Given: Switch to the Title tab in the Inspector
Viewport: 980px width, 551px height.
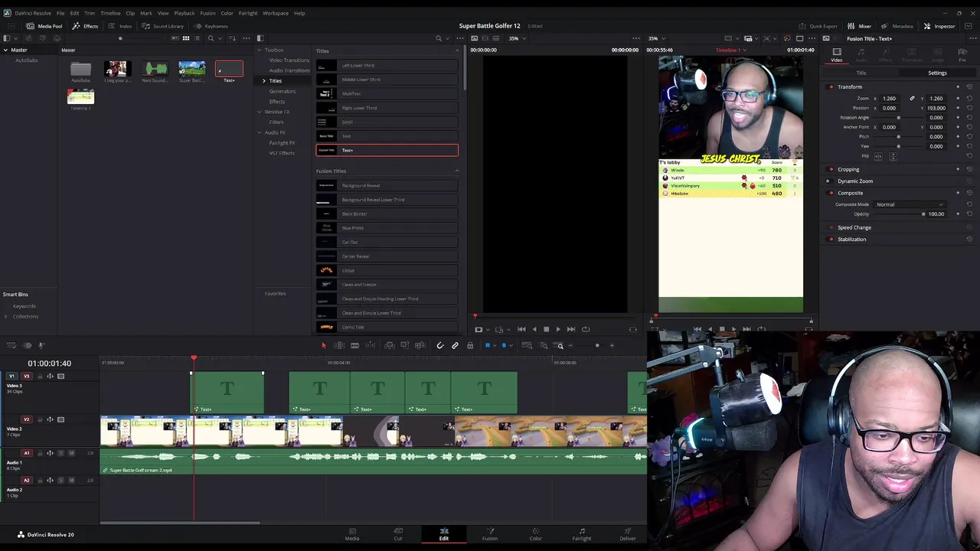Looking at the screenshot, I should [861, 73].
